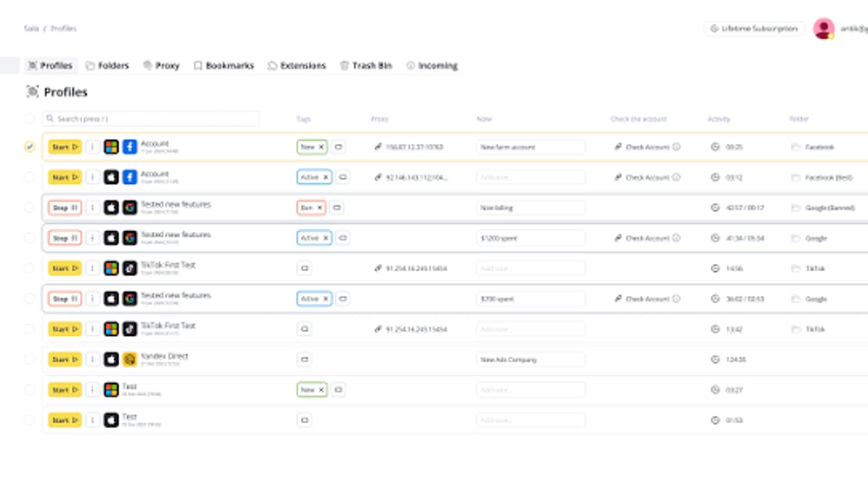Viewport: 868px width, 488px height.
Task: Click empty note field in Test row with 03:27
Action: click(x=531, y=390)
